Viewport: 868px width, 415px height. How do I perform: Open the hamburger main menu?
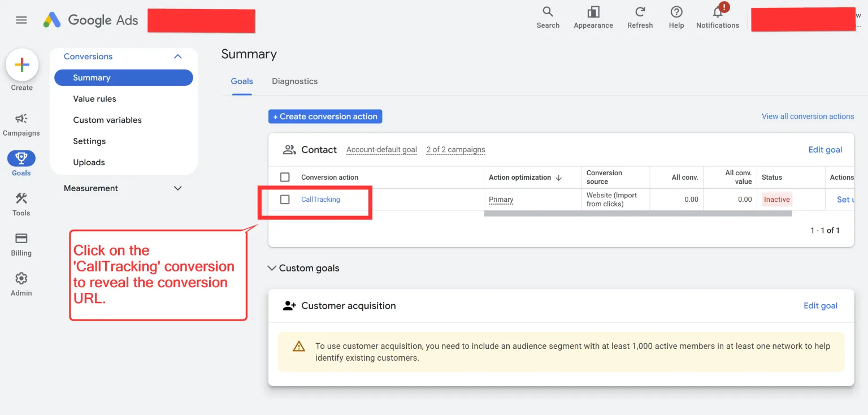(x=21, y=20)
